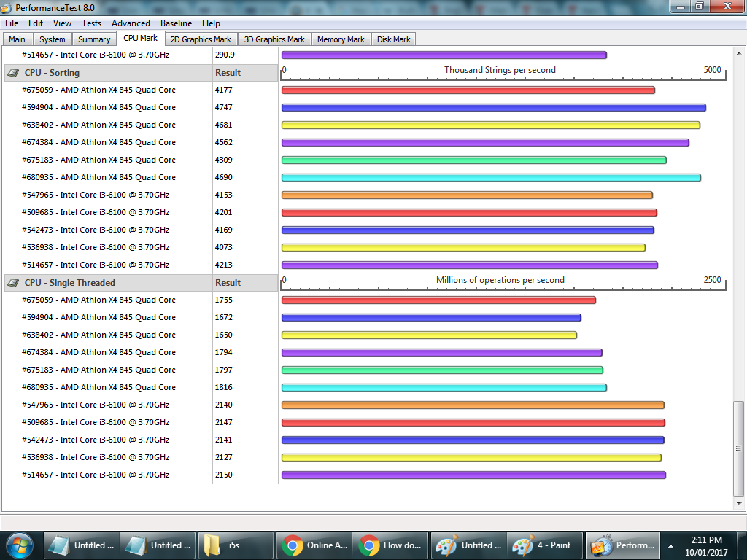Switch to the Summary tab

(94, 39)
